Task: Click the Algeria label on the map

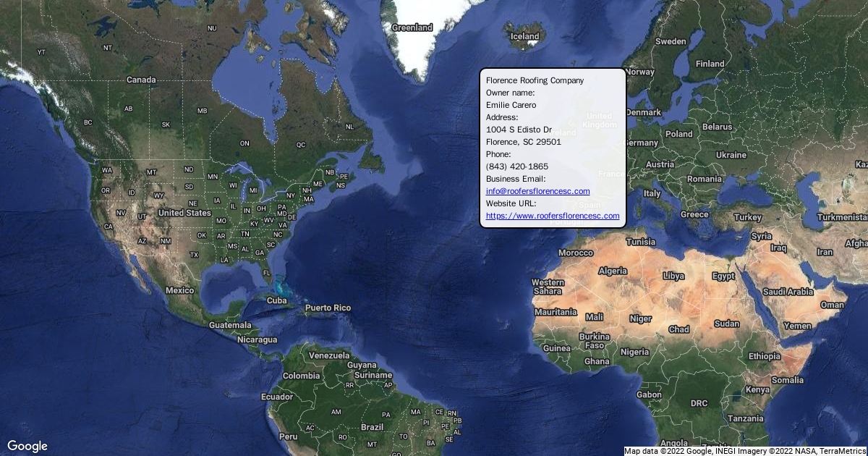Action: pyautogui.click(x=613, y=271)
